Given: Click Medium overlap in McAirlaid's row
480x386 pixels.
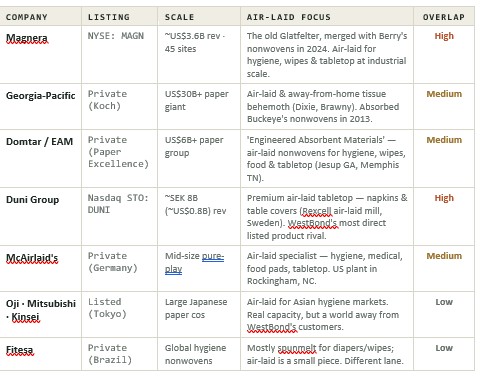Looking at the screenshot, I should point(444,256).
